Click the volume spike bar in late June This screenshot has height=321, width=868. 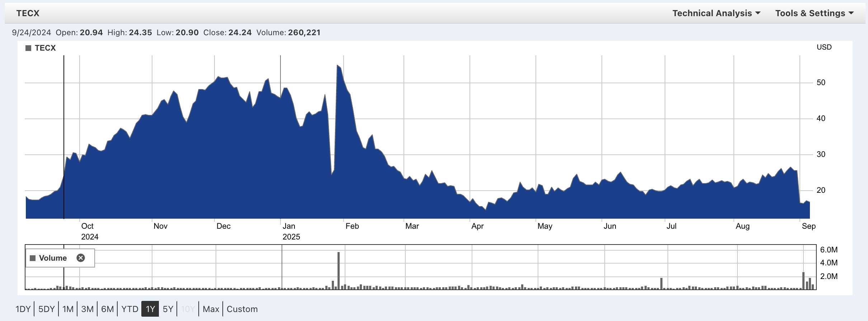661,284
